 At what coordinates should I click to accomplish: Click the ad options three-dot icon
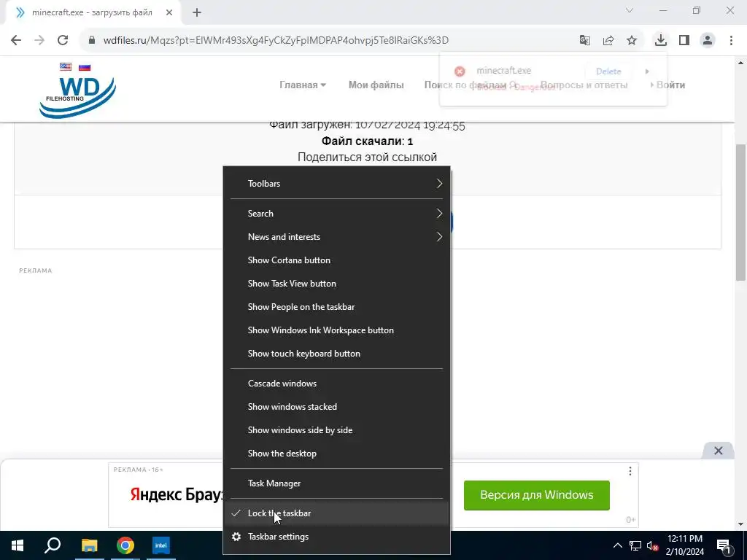630,471
